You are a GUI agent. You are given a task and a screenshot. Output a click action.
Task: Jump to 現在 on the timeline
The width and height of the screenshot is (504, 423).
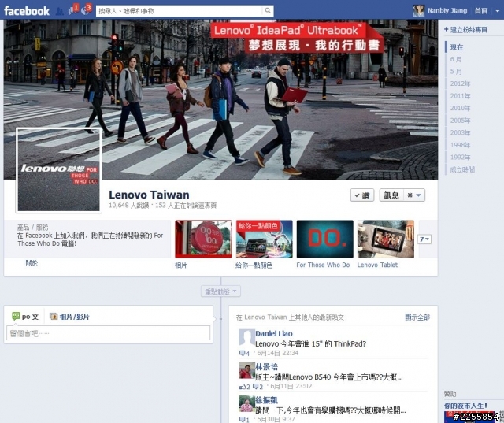point(457,47)
